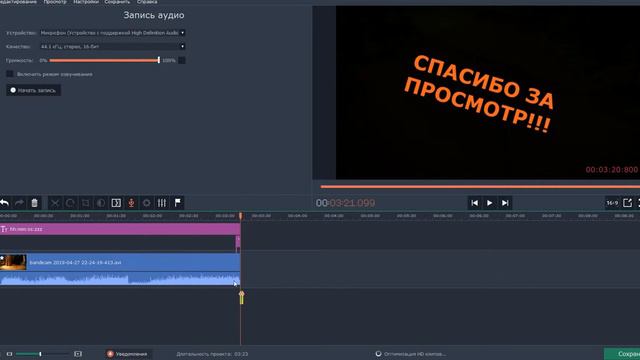Image resolution: width=640 pixels, height=360 pixels.
Task: Open the Справка menu
Action: pos(147,2)
